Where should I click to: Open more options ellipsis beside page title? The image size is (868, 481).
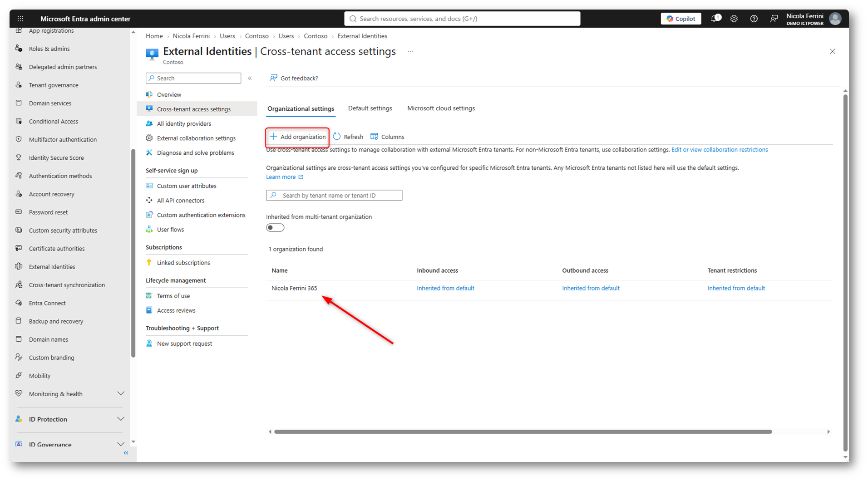410,52
